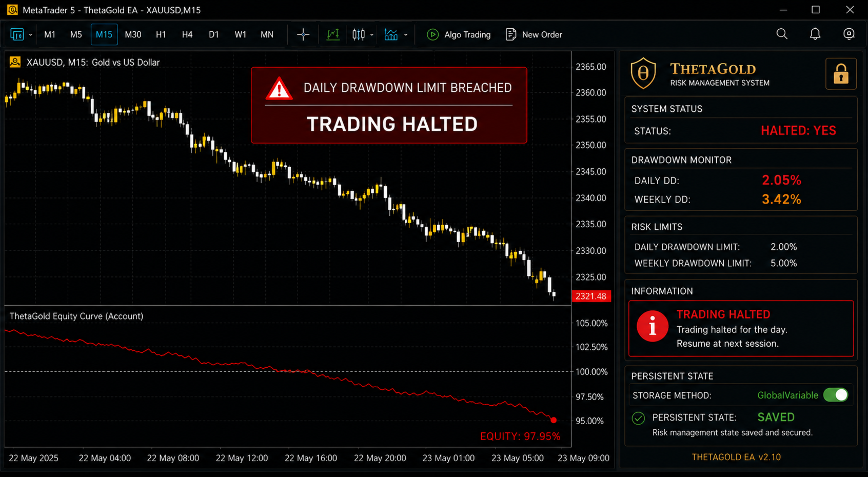Toggle Algo Trading on
The height and width of the screenshot is (477, 868).
(459, 35)
